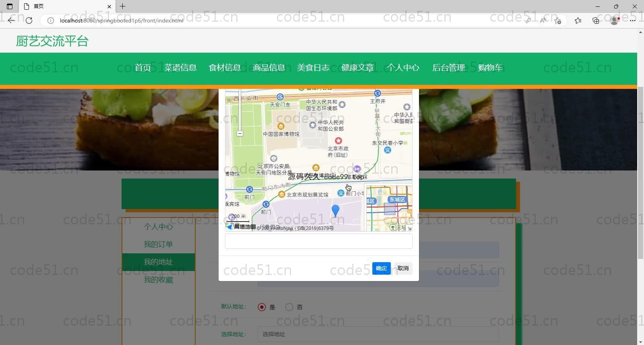The image size is (644, 345).
Task: Collapse the overview mini-map arrow
Action: (x=409, y=228)
